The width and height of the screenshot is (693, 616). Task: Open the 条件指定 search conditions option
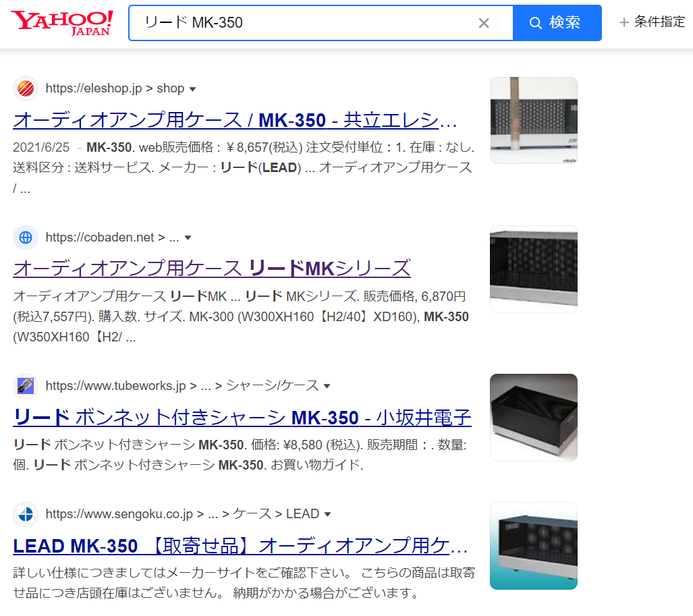coord(652,22)
